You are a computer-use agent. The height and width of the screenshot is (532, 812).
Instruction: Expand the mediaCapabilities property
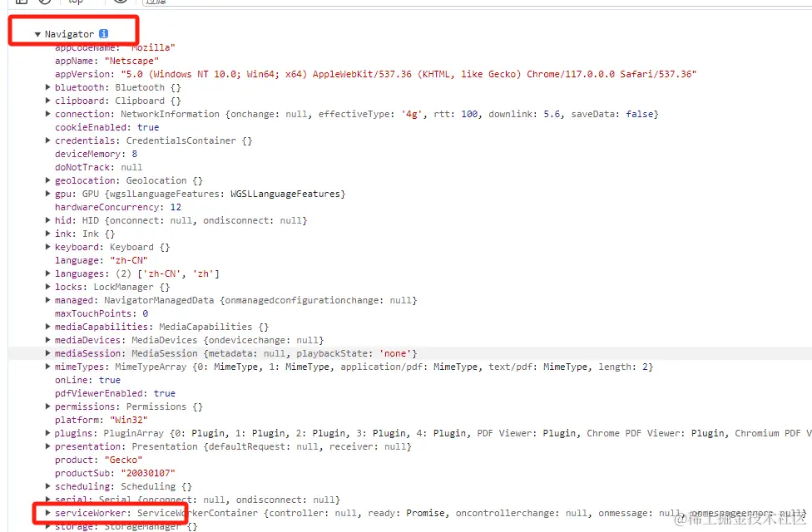pyautogui.click(x=47, y=327)
